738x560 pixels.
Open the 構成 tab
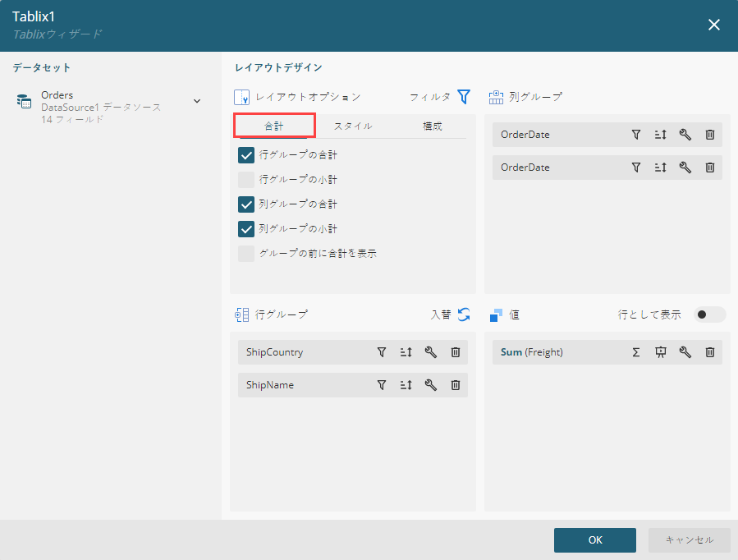tap(433, 126)
